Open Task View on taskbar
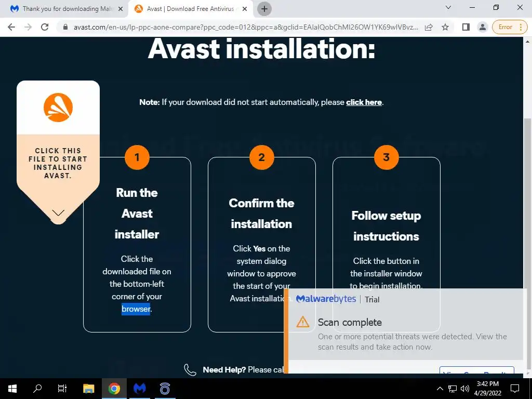Image resolution: width=532 pixels, height=399 pixels. point(62,389)
